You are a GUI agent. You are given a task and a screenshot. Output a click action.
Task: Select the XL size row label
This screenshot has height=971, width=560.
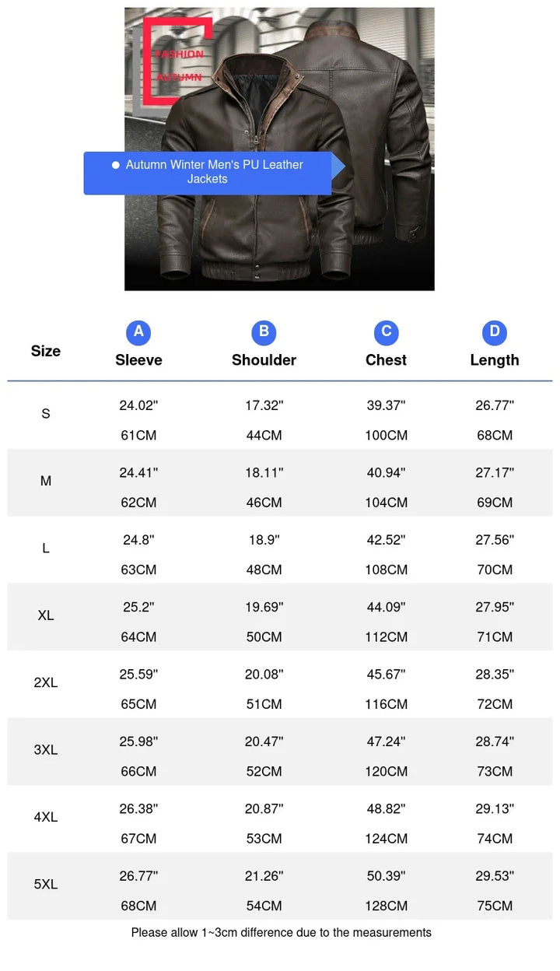46,615
